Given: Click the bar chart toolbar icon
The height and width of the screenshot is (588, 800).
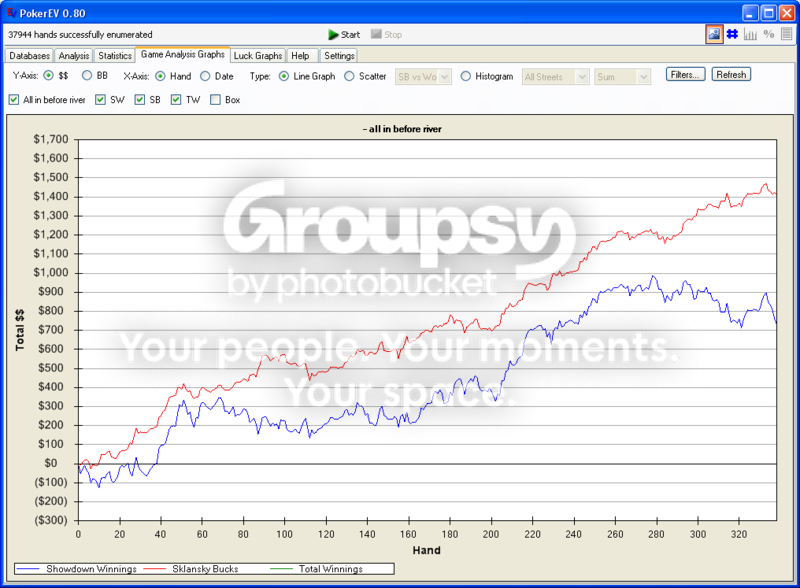Looking at the screenshot, I should pyautogui.click(x=750, y=34).
